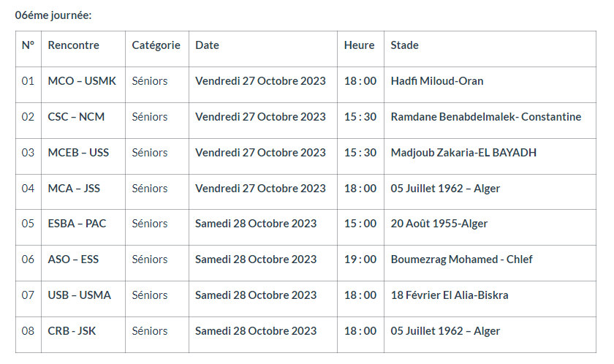This screenshot has width=614, height=364.
Task: Select the MCA – JSS fixture
Action: pos(74,189)
